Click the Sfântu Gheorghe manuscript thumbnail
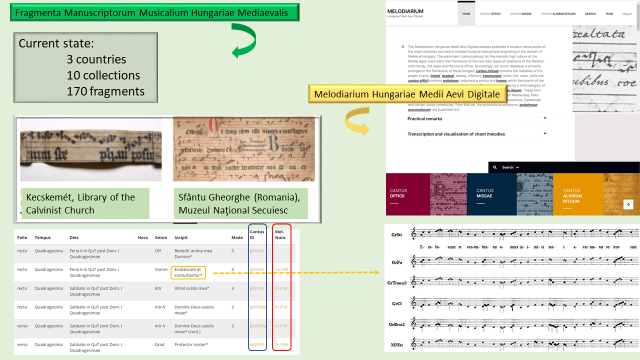 pos(244,149)
